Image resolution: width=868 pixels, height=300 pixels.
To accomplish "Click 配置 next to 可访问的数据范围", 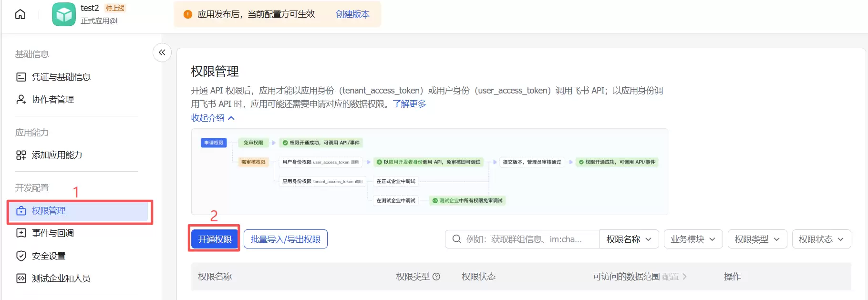I will coord(674,277).
